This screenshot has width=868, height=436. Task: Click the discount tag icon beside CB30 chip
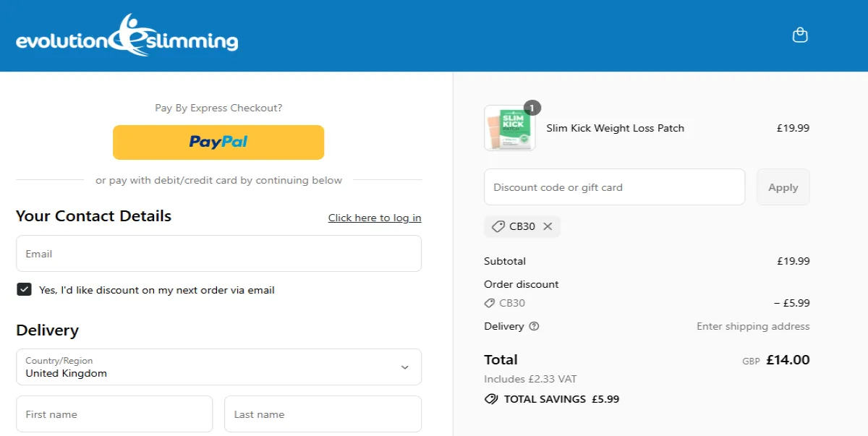pyautogui.click(x=498, y=226)
